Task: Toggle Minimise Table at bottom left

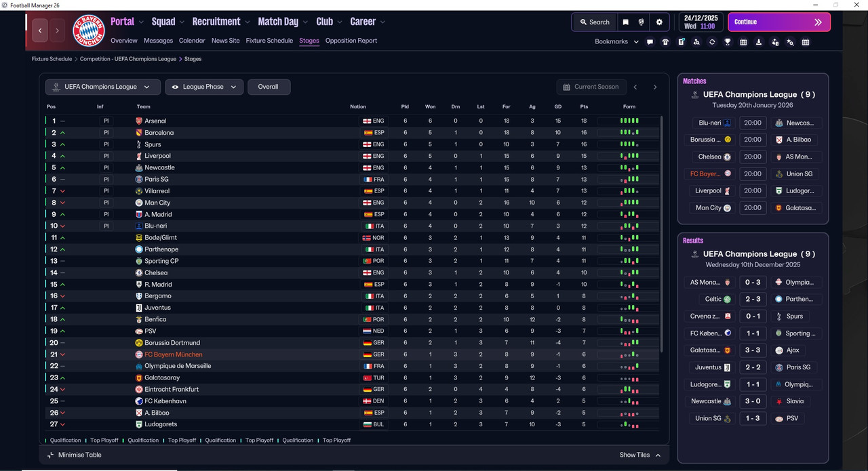Action: coord(74,455)
